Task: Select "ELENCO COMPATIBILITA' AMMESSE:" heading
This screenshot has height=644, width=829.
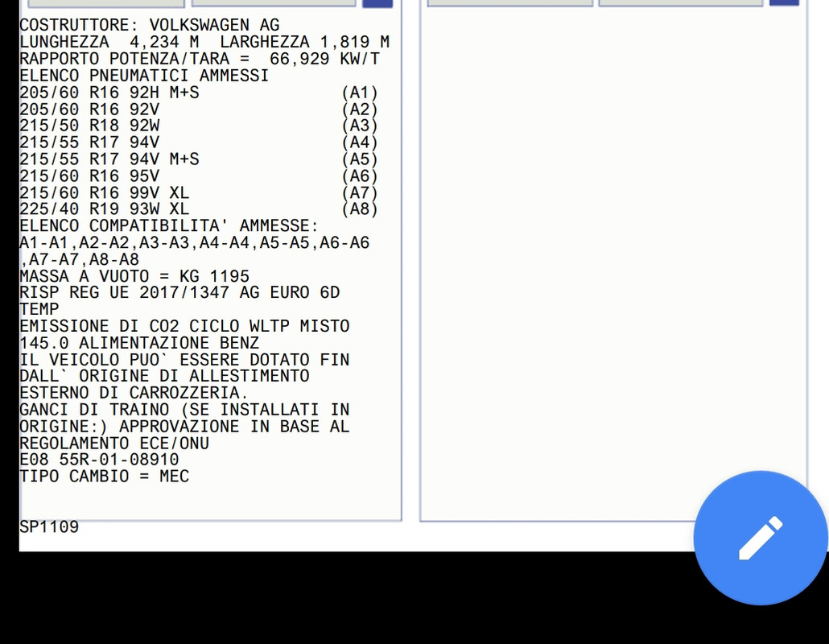Action: pos(169,226)
